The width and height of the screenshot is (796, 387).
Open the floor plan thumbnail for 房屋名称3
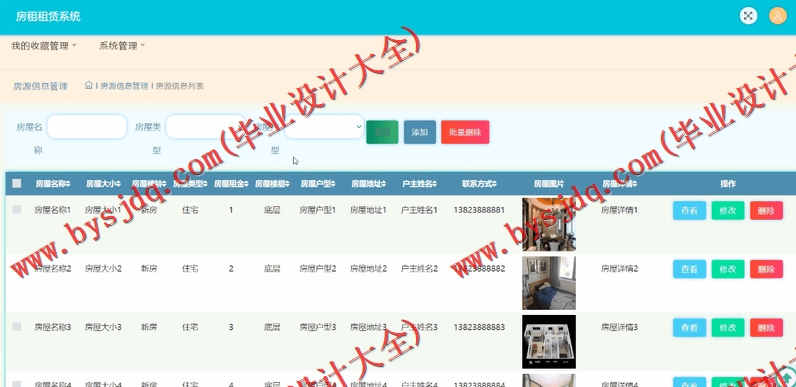549,342
